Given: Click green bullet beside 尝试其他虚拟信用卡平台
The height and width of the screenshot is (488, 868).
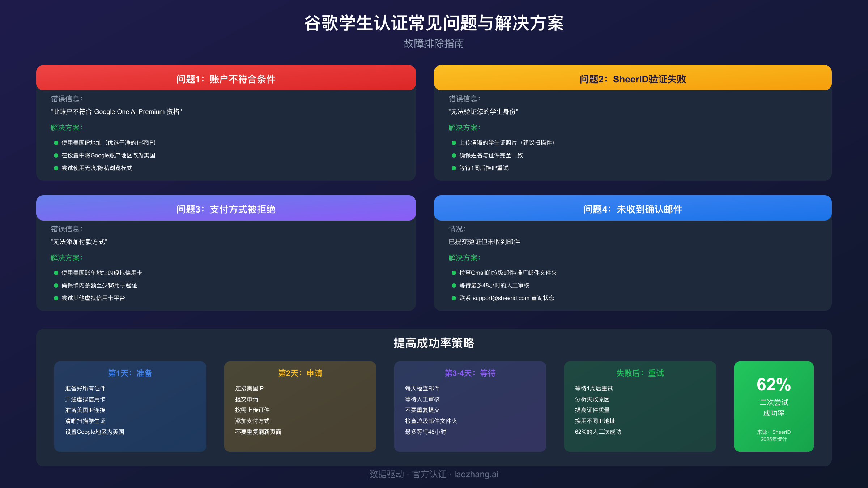Looking at the screenshot, I should pyautogui.click(x=56, y=298).
